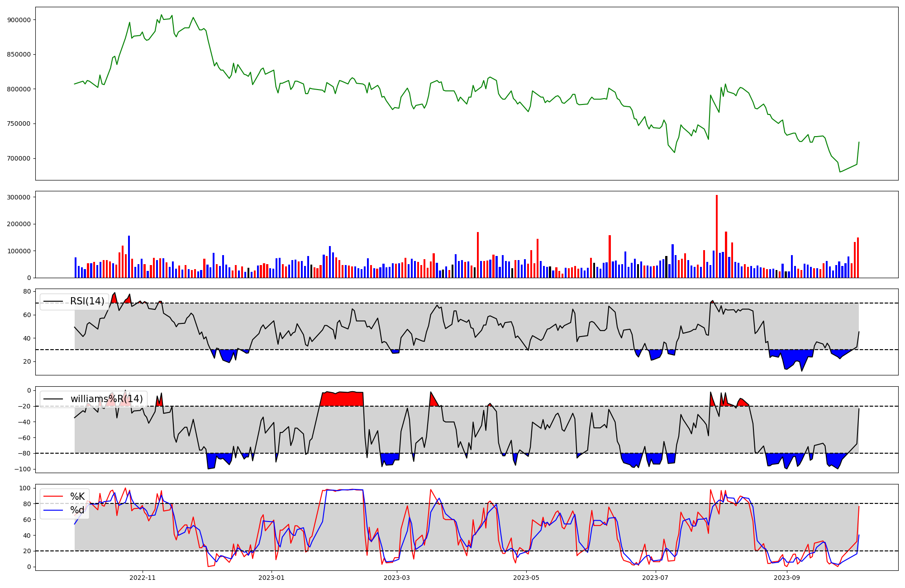This screenshot has height=588, width=905.
Task: Click the tallest red volume bar
Action: click(x=717, y=235)
